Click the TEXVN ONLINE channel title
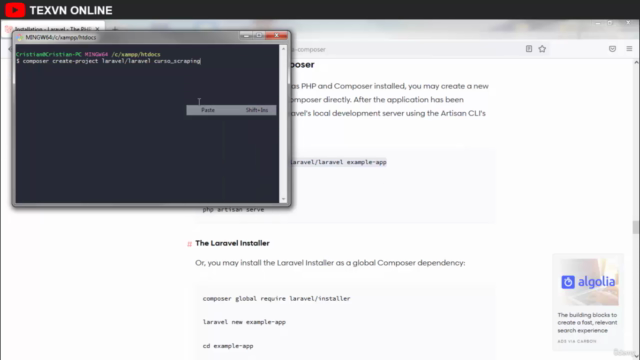This screenshot has width=640, height=360. 71,10
